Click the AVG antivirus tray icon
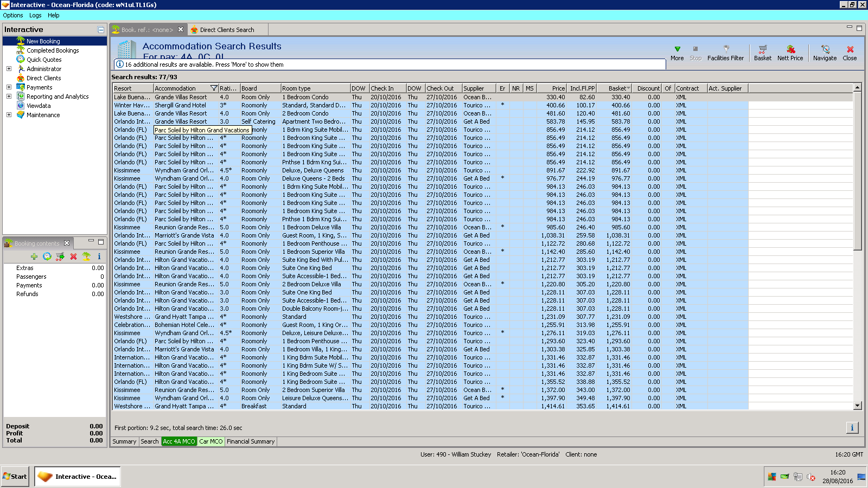The width and height of the screenshot is (868, 488). (x=772, y=477)
